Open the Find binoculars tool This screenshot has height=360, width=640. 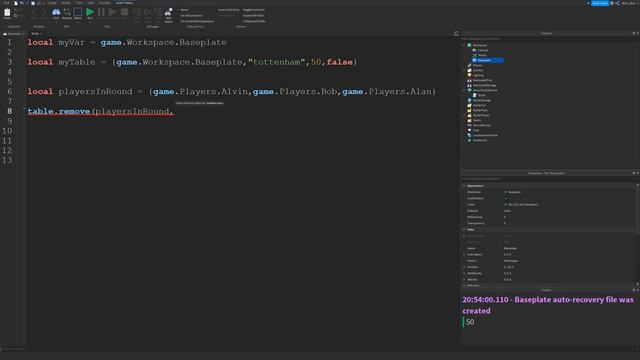(x=56, y=13)
